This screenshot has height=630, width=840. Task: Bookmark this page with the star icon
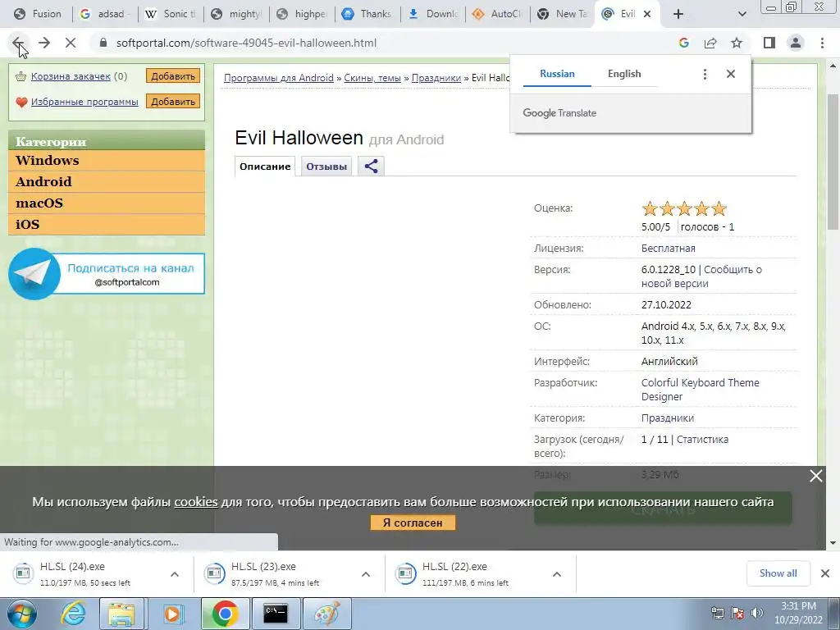(737, 43)
